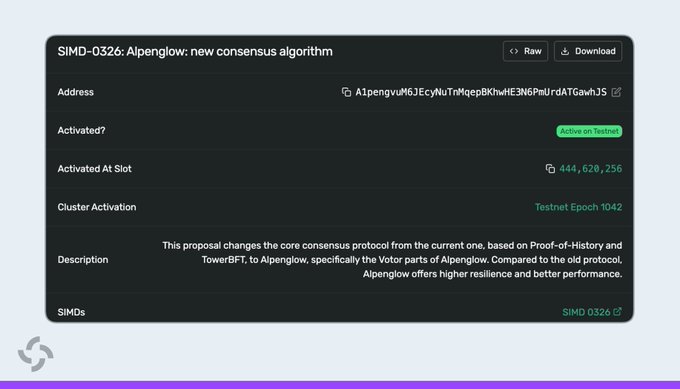Open the SIMD 0326 proposal link
680x389 pixels.
(x=586, y=312)
